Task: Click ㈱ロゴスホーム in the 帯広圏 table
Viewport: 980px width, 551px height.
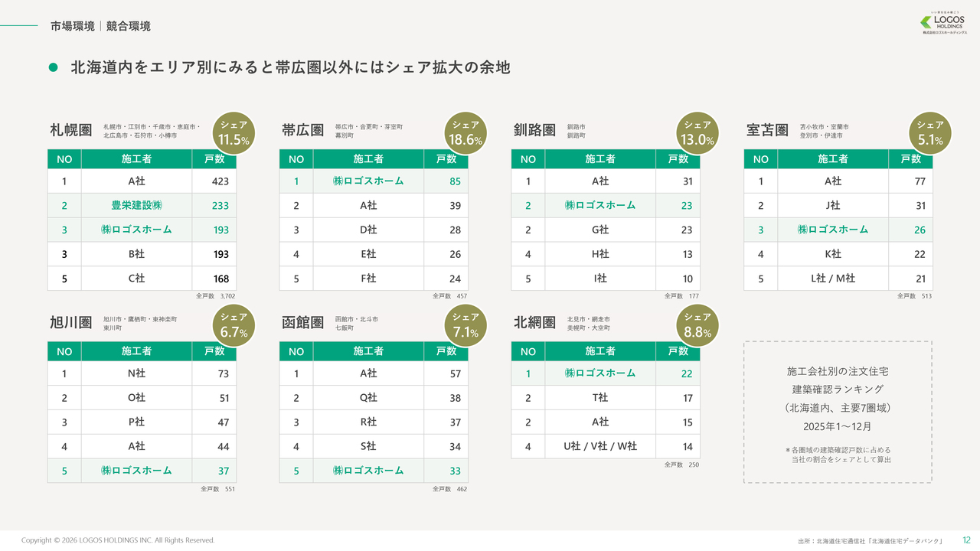Action: 367,181
